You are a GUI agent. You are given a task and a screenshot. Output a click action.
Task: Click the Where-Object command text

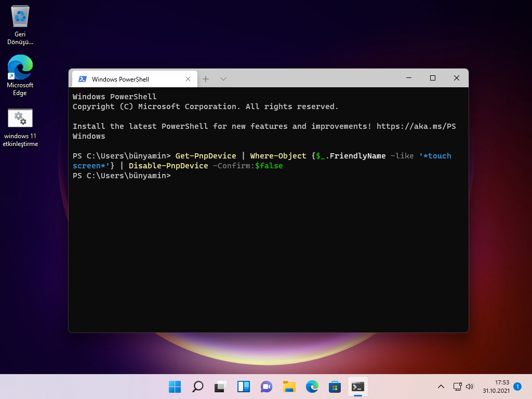click(278, 156)
